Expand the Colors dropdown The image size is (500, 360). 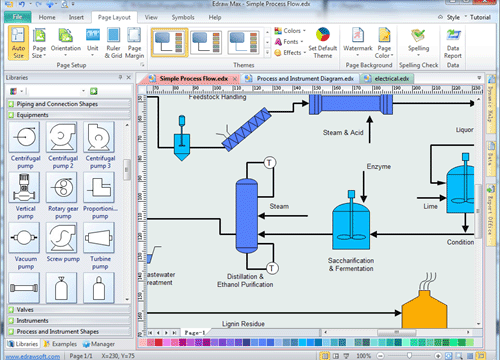click(x=290, y=31)
